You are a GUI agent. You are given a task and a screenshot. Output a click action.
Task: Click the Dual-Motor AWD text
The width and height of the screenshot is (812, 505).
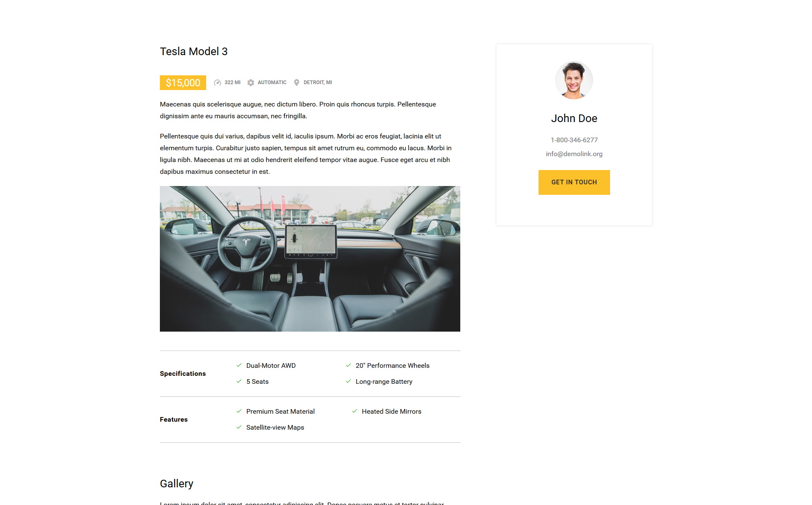[271, 366]
